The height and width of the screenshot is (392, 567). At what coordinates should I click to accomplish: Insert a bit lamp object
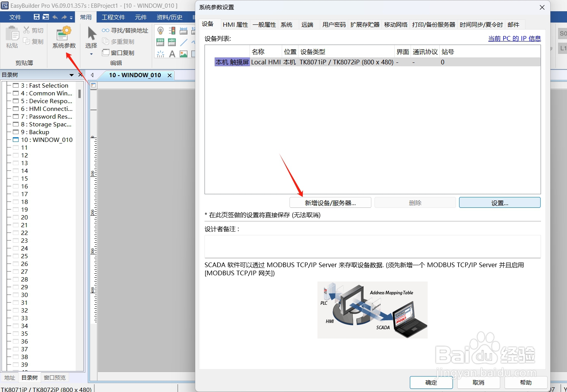[161, 31]
